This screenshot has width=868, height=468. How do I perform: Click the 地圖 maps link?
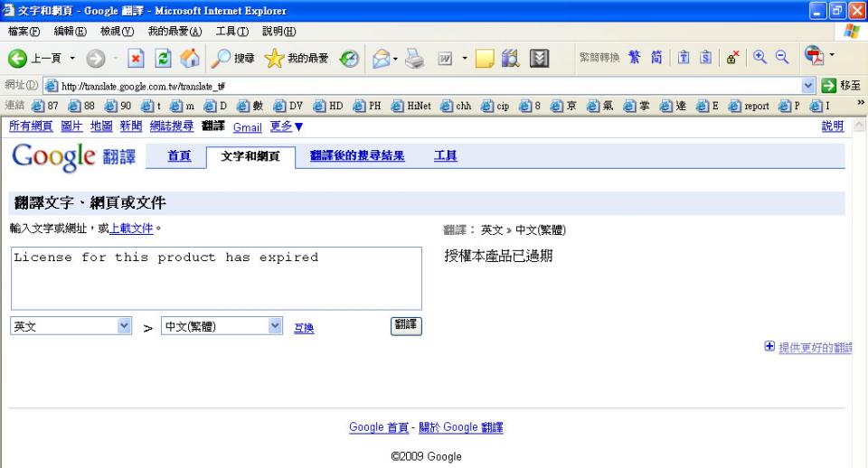101,126
